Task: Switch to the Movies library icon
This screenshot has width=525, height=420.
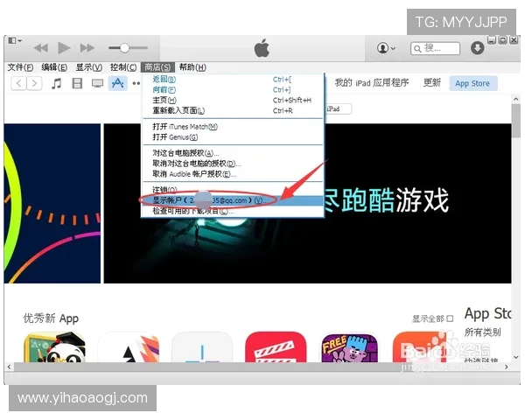Action: tap(77, 83)
